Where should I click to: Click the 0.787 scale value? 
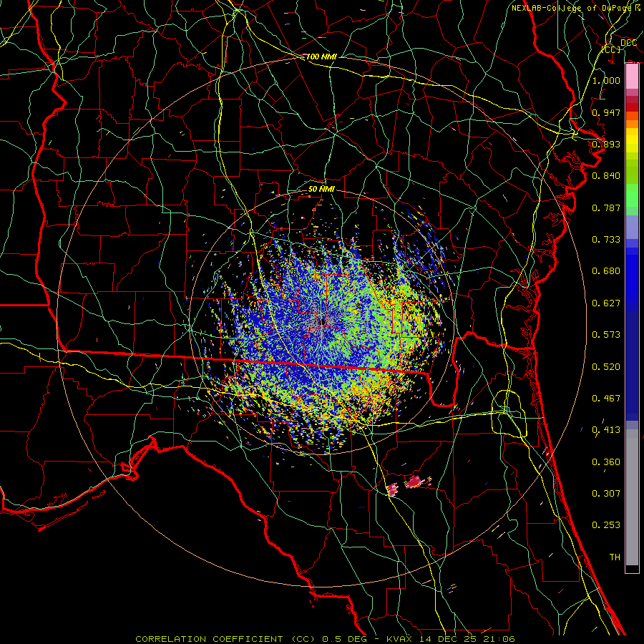[606, 208]
